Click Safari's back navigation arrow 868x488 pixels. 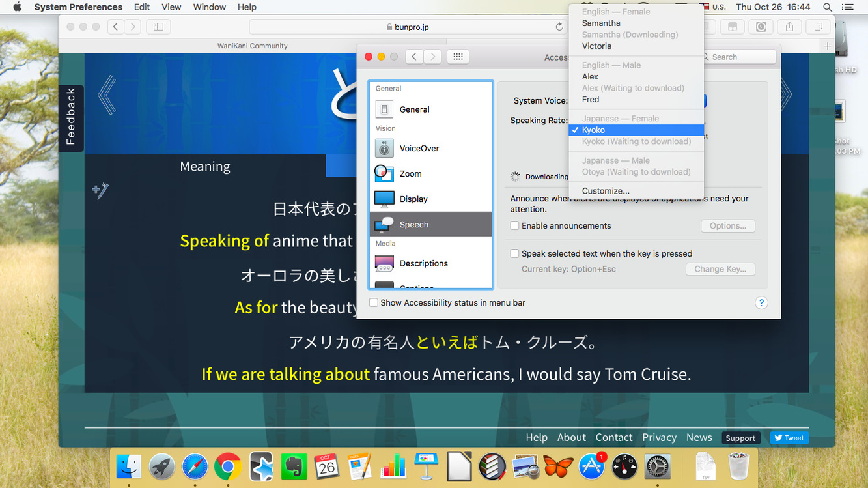click(116, 27)
